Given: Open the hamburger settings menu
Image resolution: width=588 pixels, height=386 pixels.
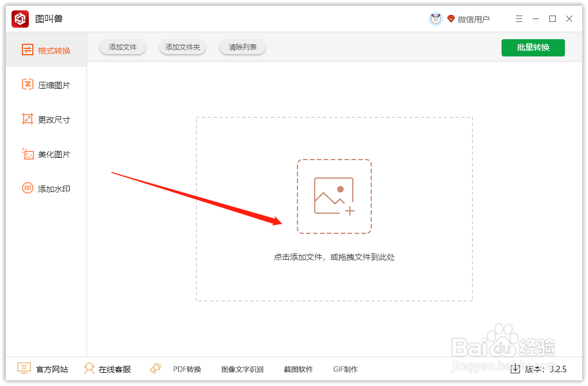Looking at the screenshot, I should (x=518, y=18).
